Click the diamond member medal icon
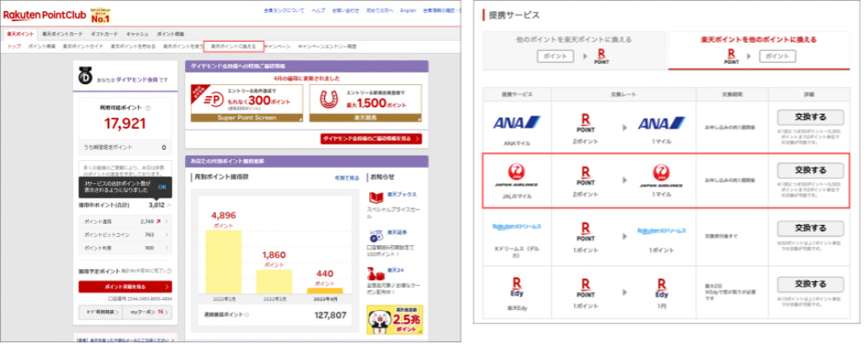This screenshot has height=344, width=868. click(x=84, y=75)
